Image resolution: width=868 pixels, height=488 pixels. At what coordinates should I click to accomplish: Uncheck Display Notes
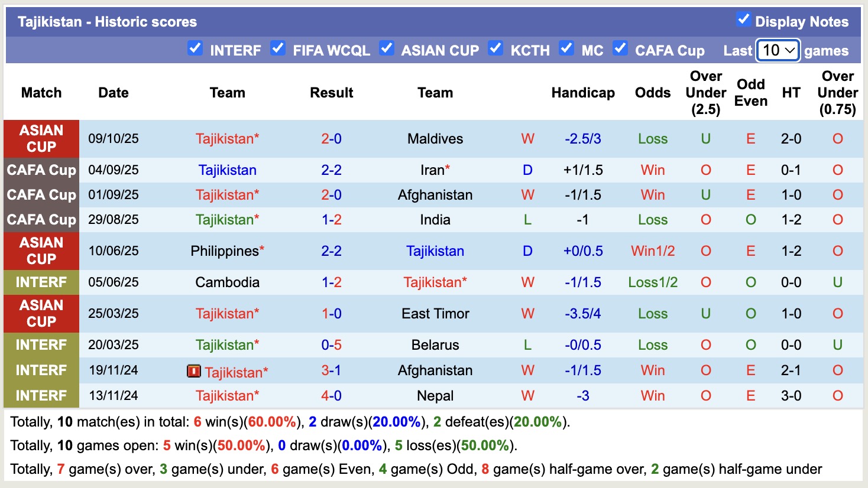coord(743,19)
